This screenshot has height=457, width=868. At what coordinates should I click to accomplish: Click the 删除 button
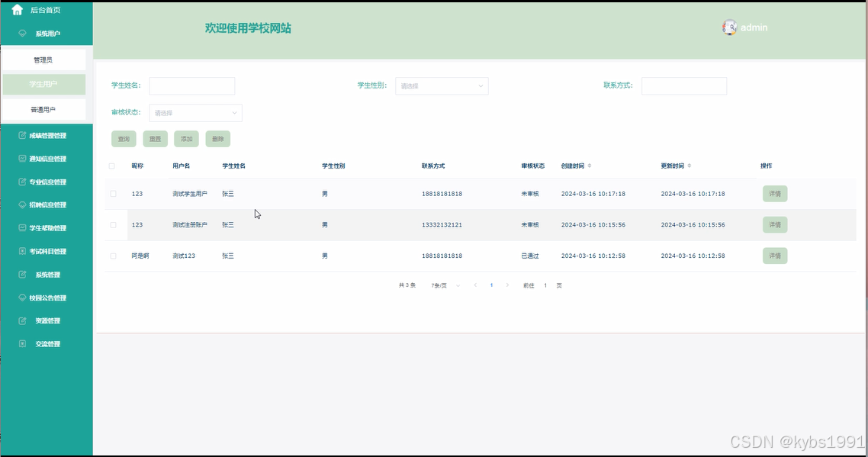pos(217,139)
